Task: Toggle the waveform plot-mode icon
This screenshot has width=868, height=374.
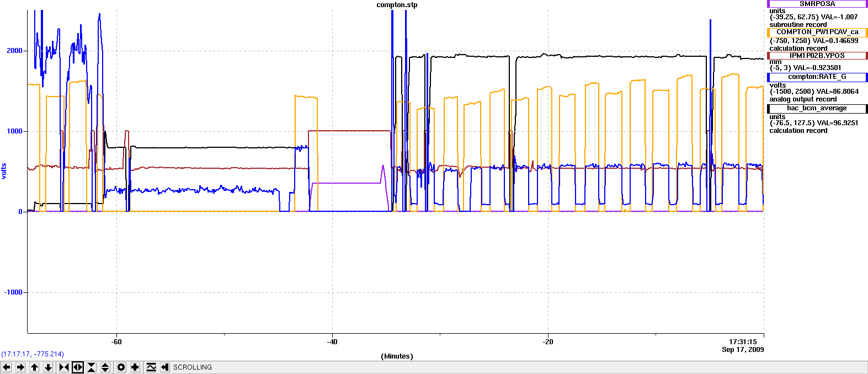Action: 151,367
